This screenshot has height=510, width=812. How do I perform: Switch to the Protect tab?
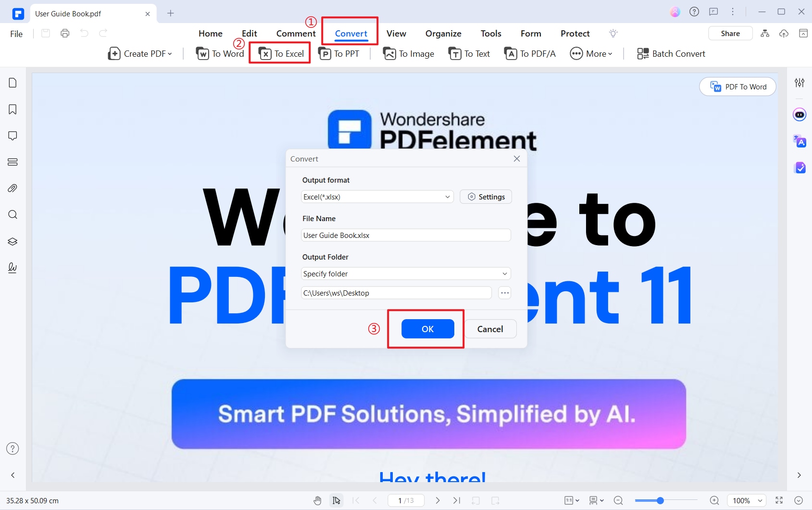point(575,33)
